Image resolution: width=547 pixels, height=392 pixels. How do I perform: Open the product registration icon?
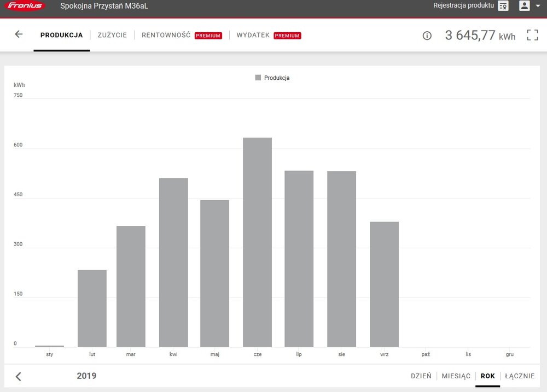[503, 6]
